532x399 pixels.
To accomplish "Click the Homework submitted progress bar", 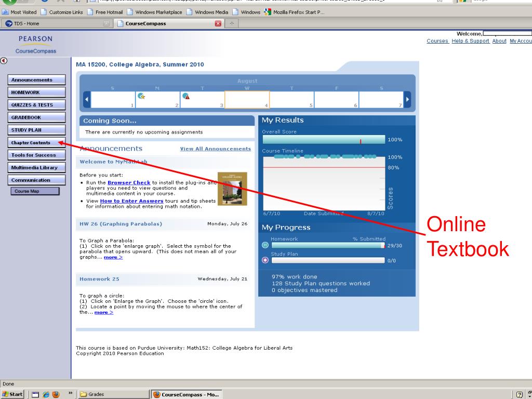I will click(x=328, y=245).
